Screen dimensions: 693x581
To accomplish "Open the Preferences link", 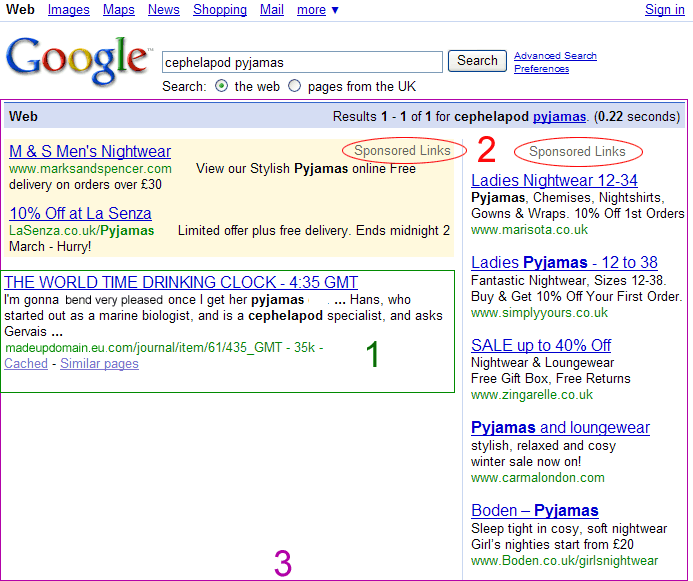I will click(541, 69).
